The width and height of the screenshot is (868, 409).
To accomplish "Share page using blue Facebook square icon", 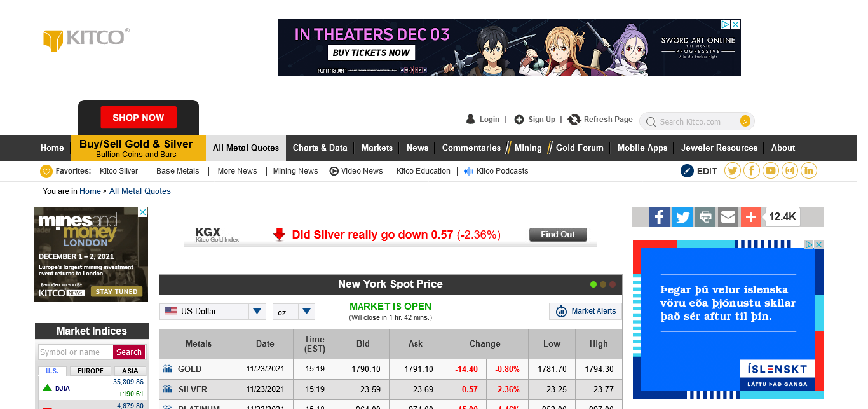I will (x=660, y=217).
